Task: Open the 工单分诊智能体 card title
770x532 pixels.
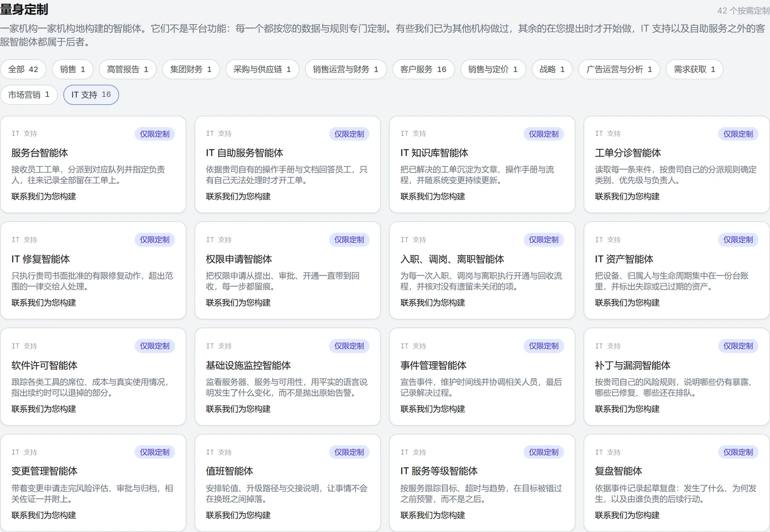Action: [x=628, y=153]
